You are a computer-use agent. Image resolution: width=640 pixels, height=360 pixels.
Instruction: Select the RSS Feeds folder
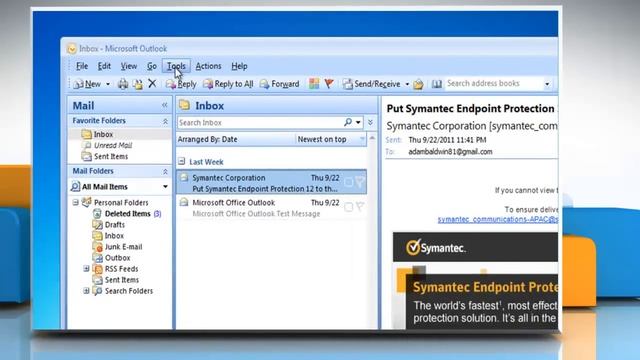(121, 269)
